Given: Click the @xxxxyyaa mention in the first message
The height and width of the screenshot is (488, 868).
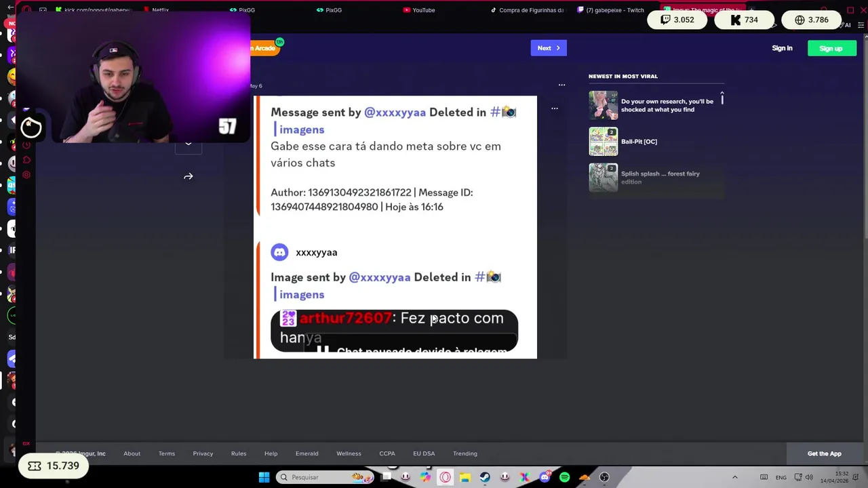Looking at the screenshot, I should pyautogui.click(x=395, y=113).
